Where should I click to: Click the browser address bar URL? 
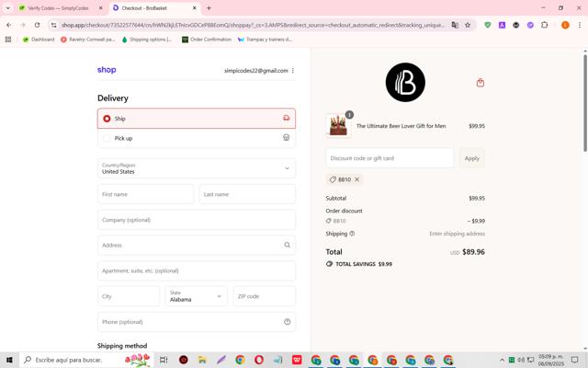254,25
